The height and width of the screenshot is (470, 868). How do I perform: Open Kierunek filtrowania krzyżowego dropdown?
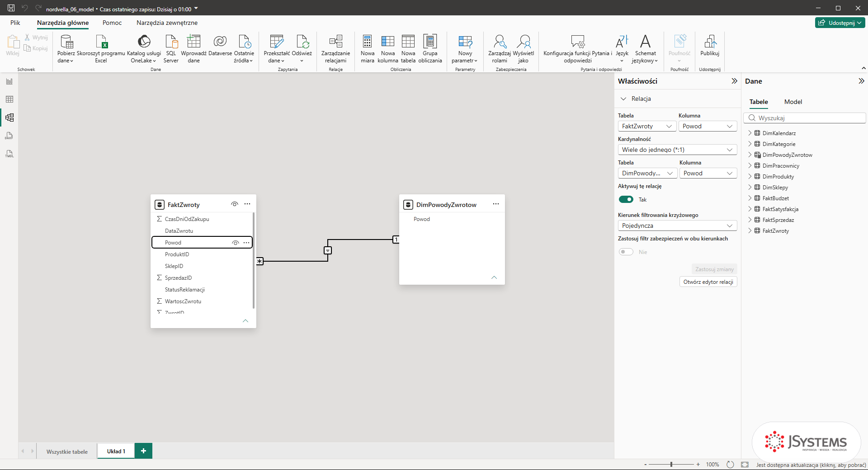(x=677, y=226)
